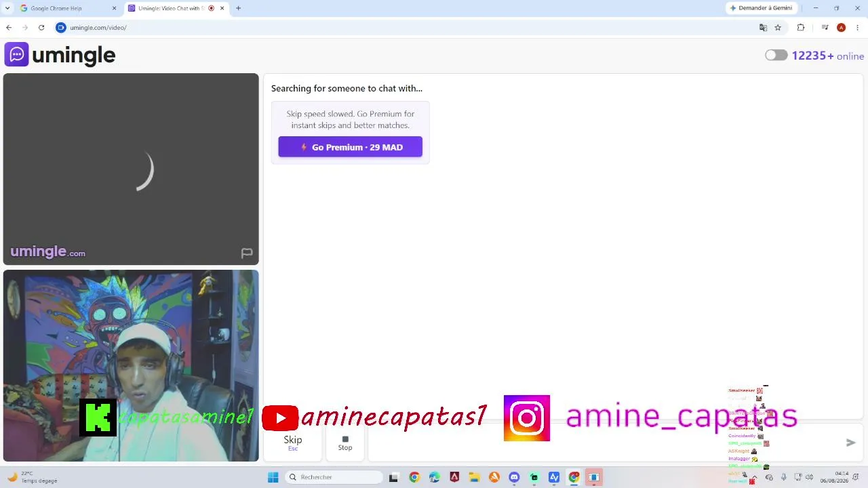The height and width of the screenshot is (488, 868).
Task: Go Premium for 29 MAD
Action: [x=350, y=147]
